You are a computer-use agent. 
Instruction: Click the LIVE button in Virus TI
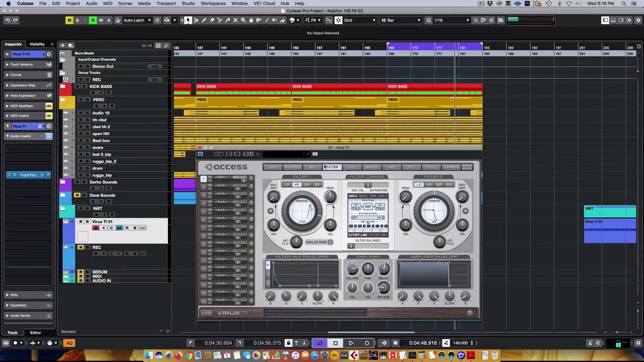click(x=206, y=313)
